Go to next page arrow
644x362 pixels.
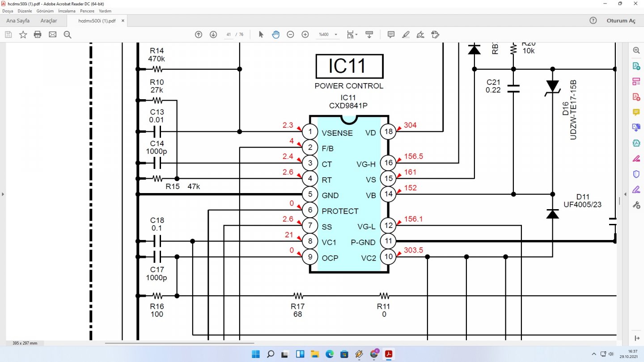(x=213, y=34)
